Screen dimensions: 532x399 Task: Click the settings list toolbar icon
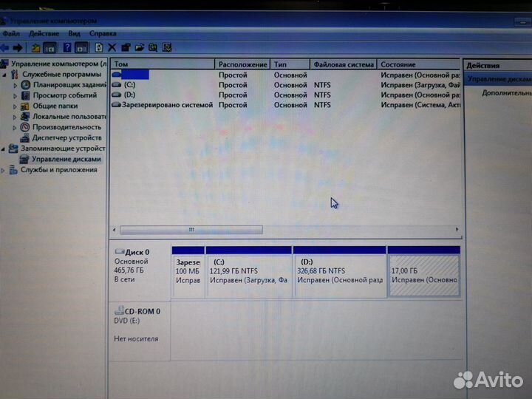click(x=166, y=47)
